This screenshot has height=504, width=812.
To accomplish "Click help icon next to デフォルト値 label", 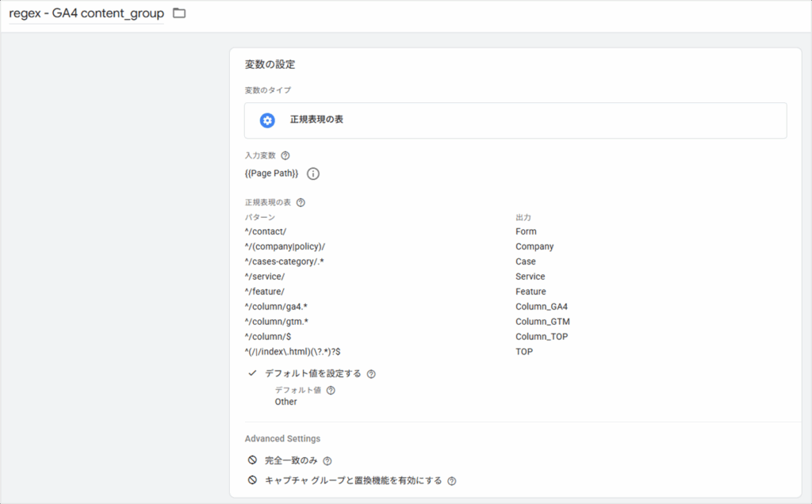I will pyautogui.click(x=331, y=390).
